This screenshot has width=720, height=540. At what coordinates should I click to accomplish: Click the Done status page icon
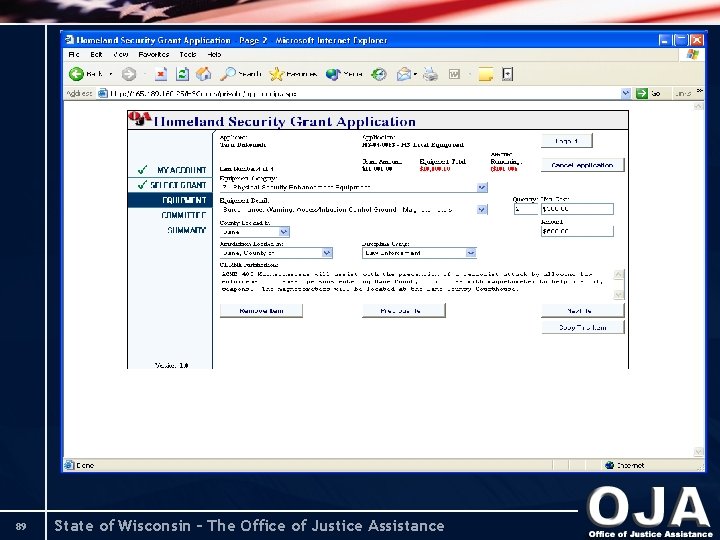[x=69, y=465]
